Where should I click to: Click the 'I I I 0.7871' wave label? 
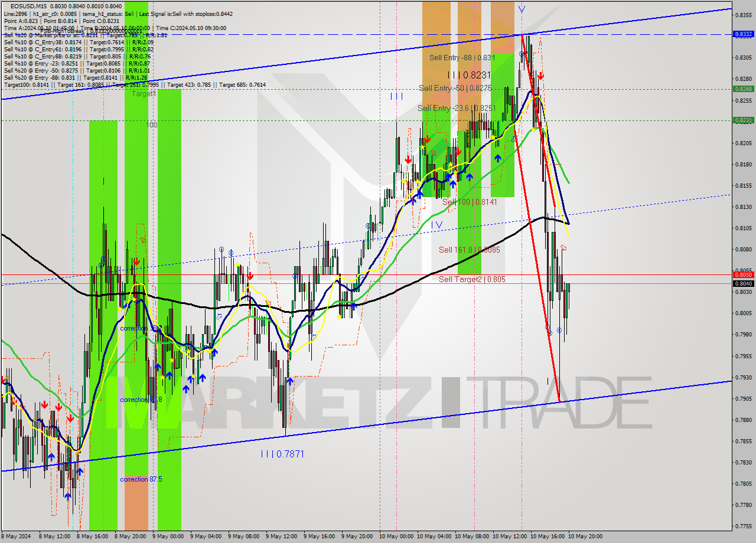click(x=282, y=454)
